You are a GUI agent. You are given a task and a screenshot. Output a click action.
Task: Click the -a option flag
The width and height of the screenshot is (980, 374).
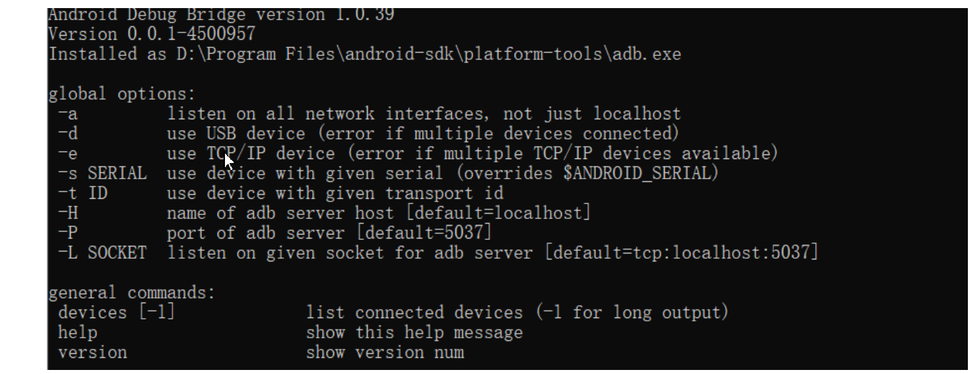(68, 114)
